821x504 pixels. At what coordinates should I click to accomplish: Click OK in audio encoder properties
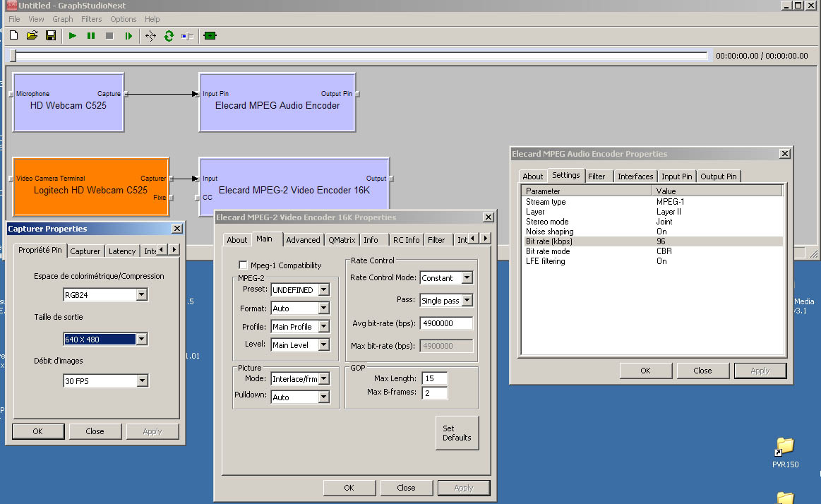click(646, 371)
